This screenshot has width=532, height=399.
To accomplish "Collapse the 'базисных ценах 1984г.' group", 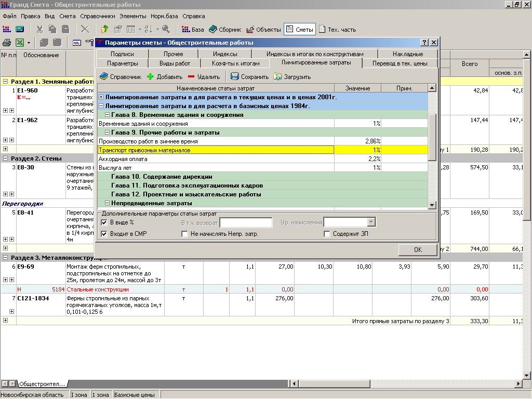I will coord(101,106).
